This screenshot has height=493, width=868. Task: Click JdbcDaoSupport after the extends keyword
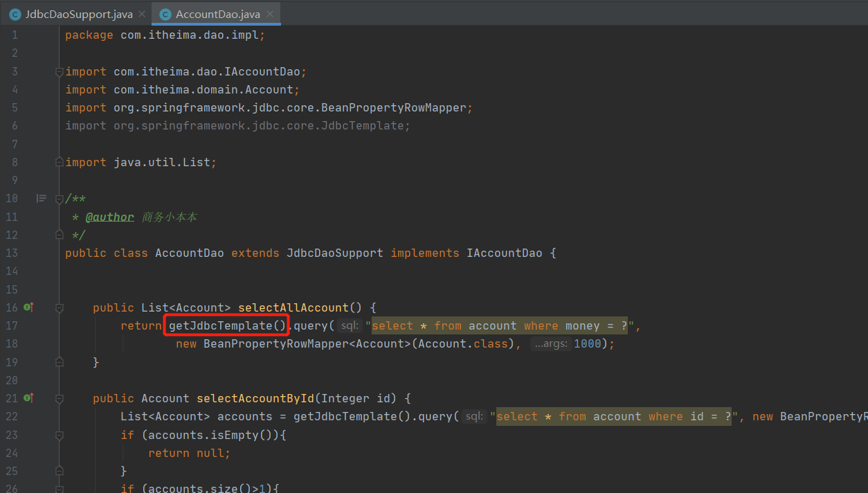335,253
